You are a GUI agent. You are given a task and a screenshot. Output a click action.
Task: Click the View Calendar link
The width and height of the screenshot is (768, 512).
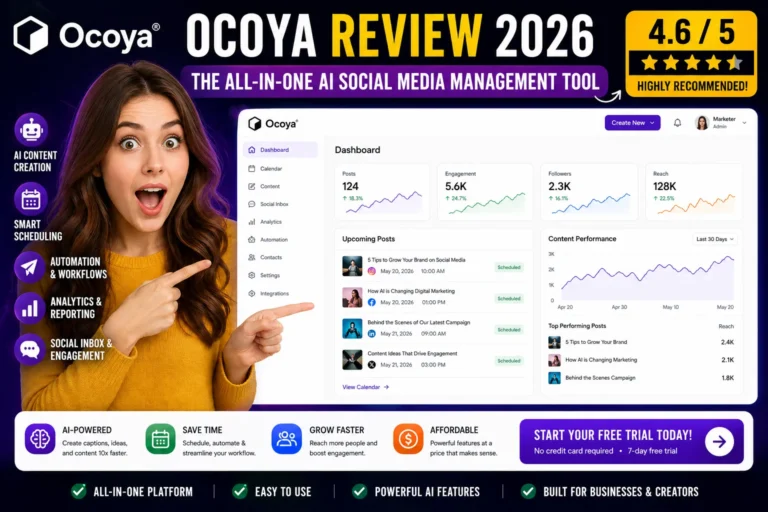tap(365, 387)
